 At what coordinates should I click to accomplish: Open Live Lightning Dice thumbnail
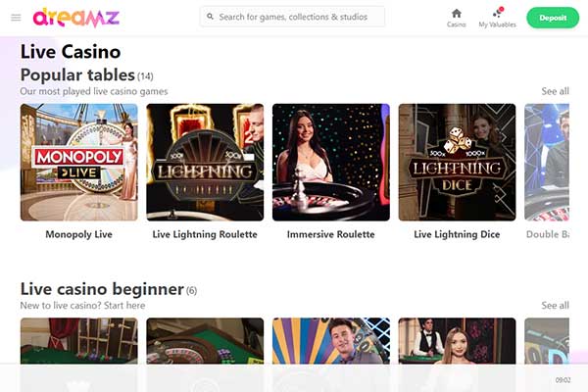pyautogui.click(x=457, y=163)
